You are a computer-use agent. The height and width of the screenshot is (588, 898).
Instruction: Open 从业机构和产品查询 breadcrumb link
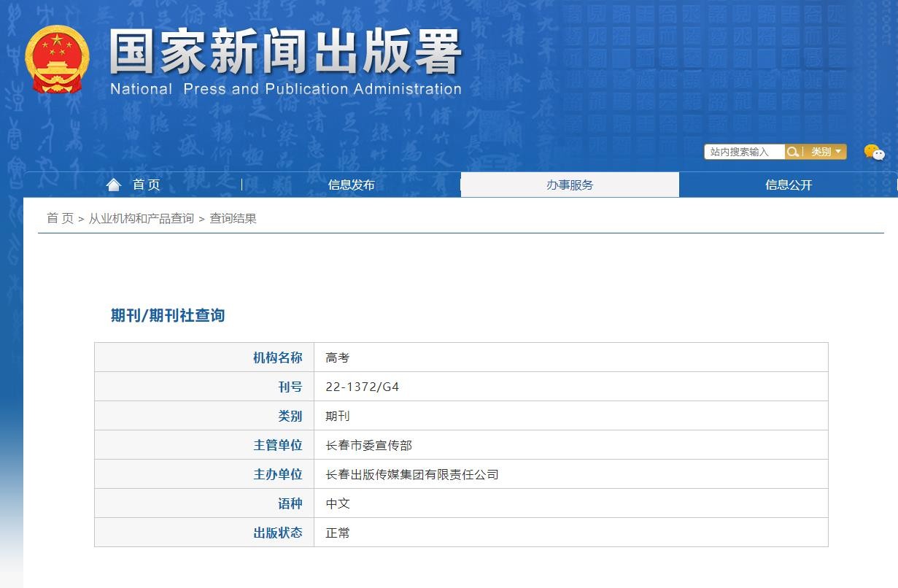coord(142,218)
